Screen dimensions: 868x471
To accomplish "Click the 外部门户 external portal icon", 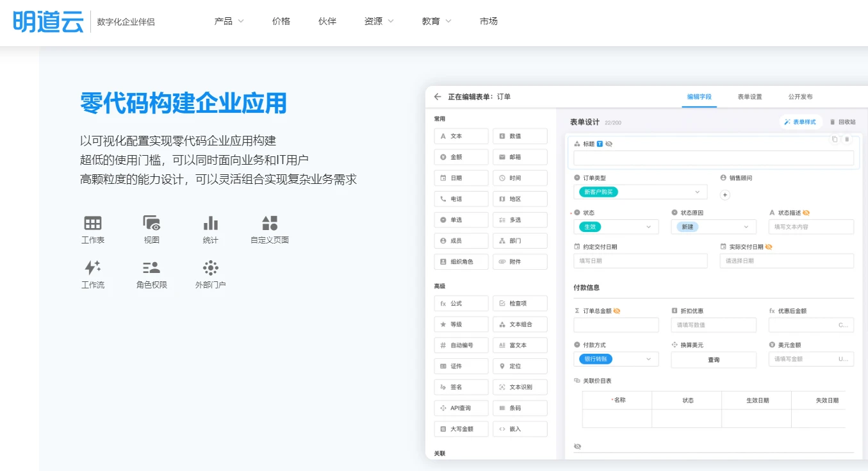I will [x=211, y=268].
